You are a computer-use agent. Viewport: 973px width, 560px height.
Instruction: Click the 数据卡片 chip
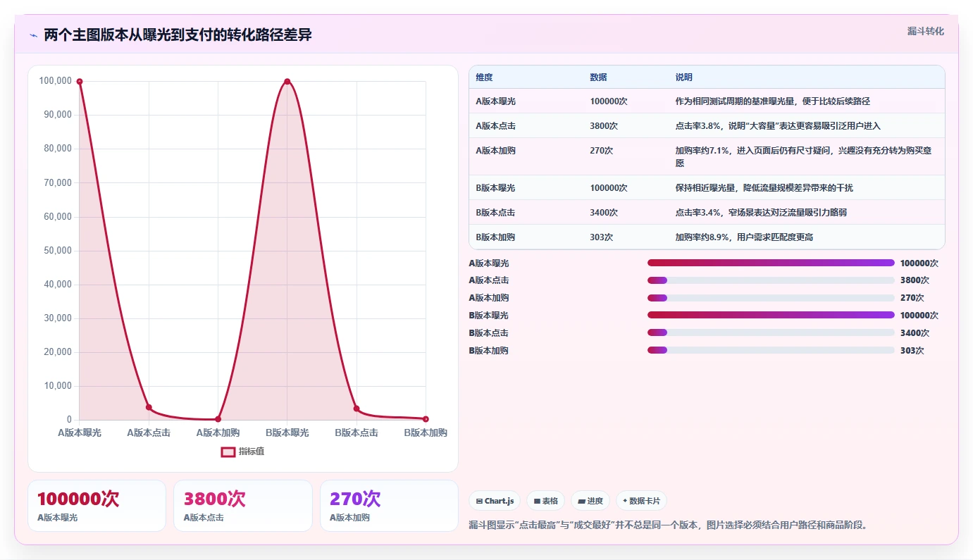tap(641, 501)
